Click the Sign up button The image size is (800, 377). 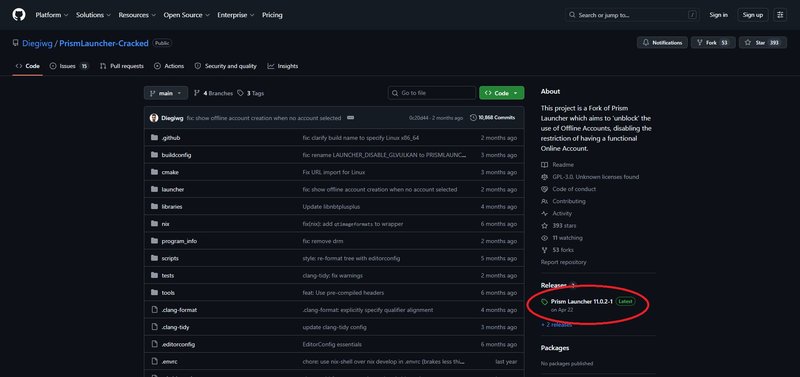(753, 15)
